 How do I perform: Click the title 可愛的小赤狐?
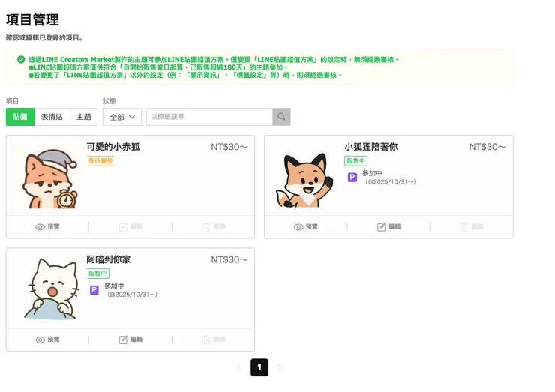point(113,147)
